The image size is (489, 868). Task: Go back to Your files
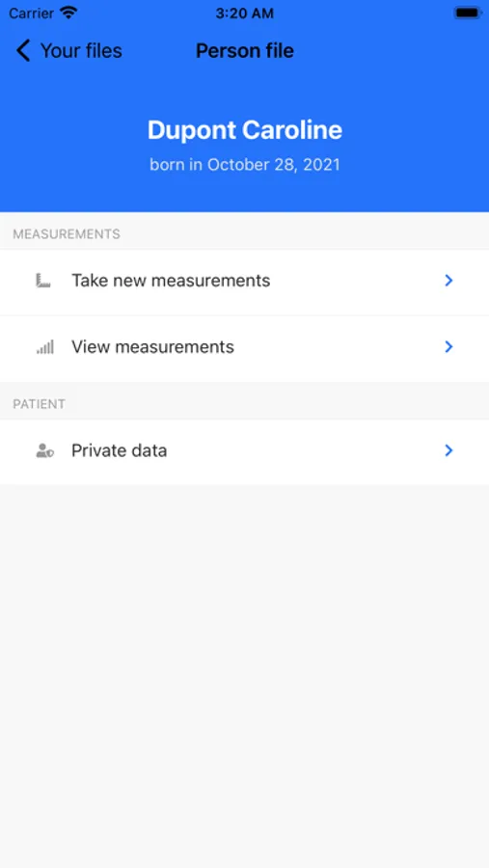pos(81,51)
